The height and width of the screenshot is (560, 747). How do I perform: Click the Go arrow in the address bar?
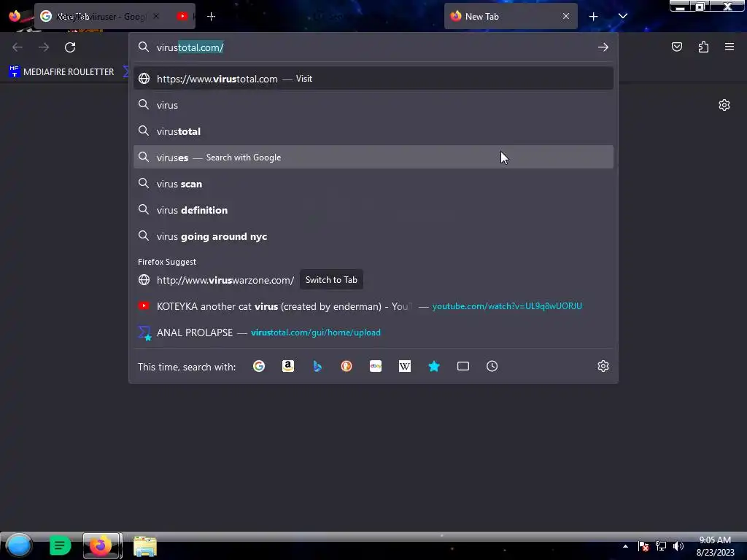[x=603, y=47]
